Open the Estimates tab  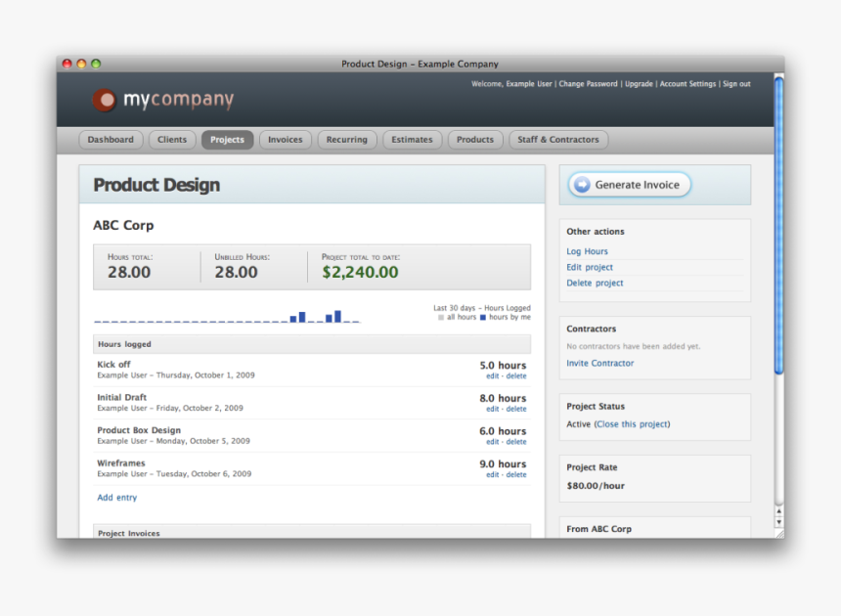point(412,140)
